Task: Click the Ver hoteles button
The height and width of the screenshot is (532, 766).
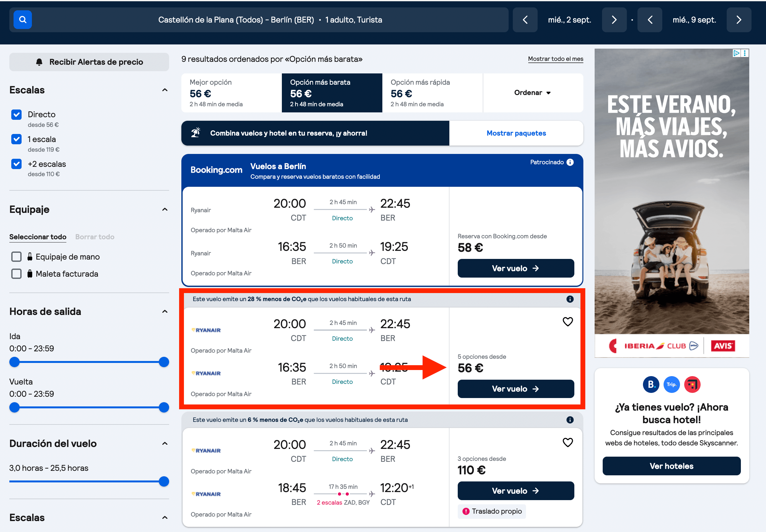Action: tap(671, 466)
